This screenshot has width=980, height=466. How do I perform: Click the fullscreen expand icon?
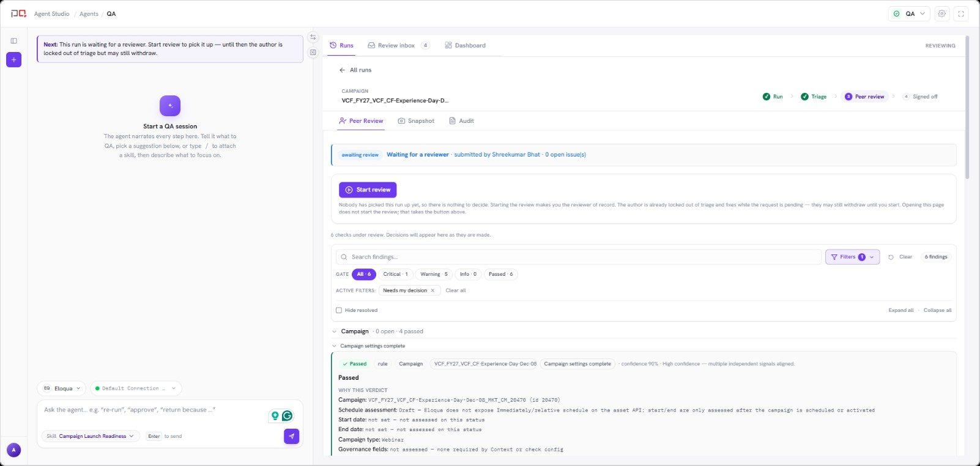click(961, 13)
